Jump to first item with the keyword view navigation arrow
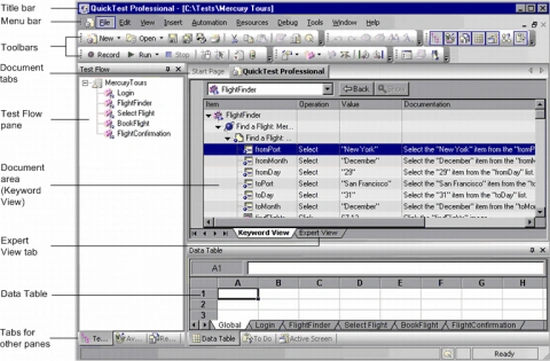 pos(194,233)
